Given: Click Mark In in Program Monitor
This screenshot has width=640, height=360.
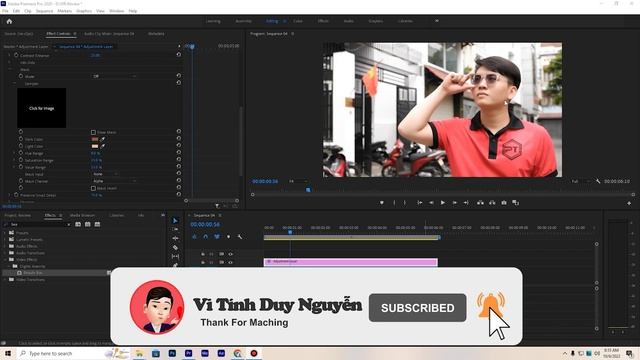Looking at the screenshot, I should 394,202.
